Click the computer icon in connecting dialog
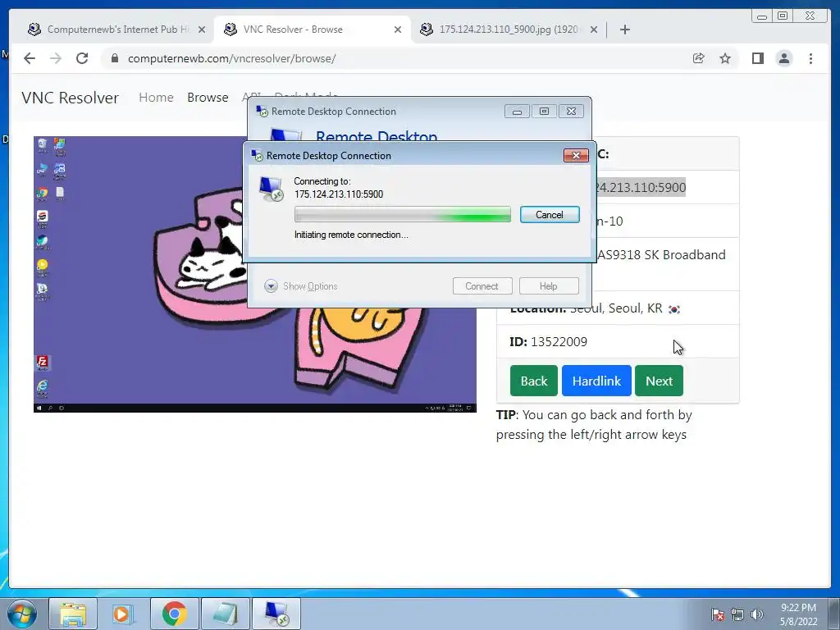Viewport: 840px width, 630px height. 271,189
